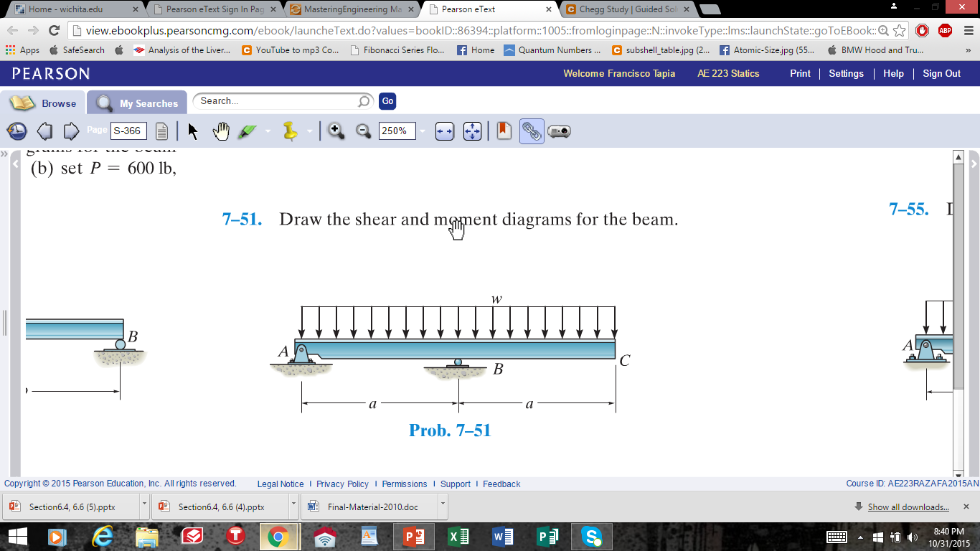The height and width of the screenshot is (551, 980).
Task: Switch to the MasteringEngineering tab
Action: click(x=352, y=9)
